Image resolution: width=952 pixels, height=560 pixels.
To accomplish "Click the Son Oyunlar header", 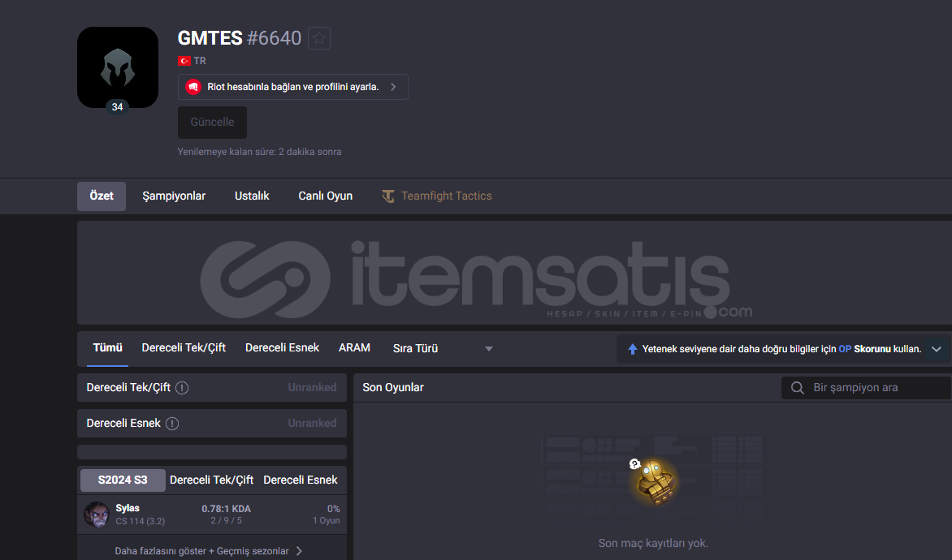I will coord(393,387).
